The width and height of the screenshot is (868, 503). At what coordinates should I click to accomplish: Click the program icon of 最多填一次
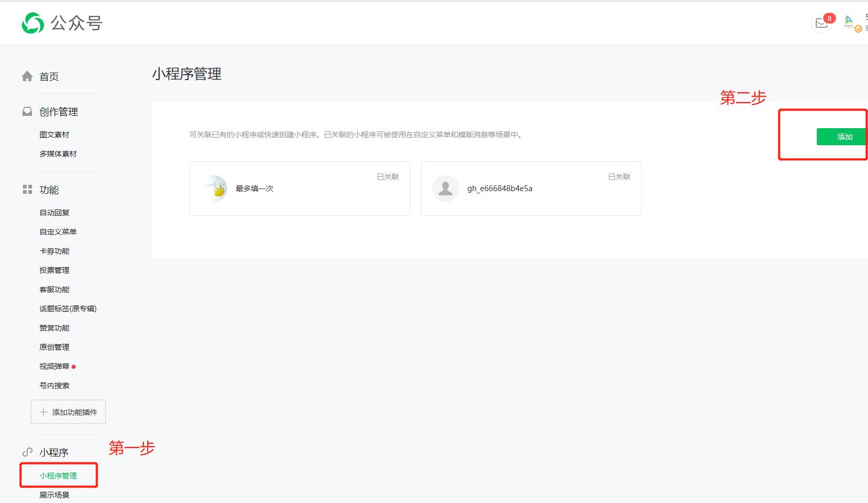[217, 188]
